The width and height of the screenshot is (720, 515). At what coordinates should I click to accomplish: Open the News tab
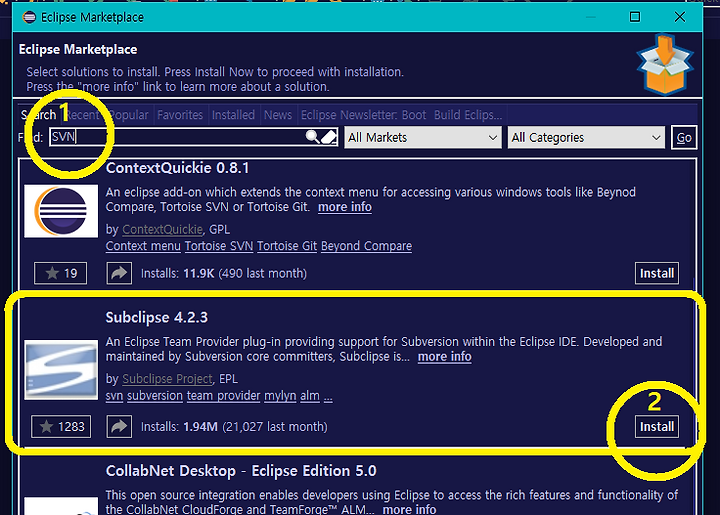(x=278, y=115)
